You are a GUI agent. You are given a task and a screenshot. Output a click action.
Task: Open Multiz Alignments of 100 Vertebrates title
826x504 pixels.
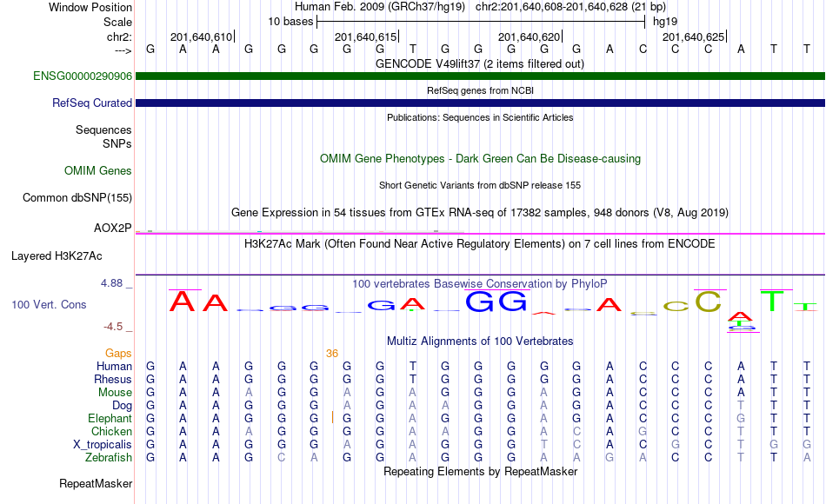point(480,341)
